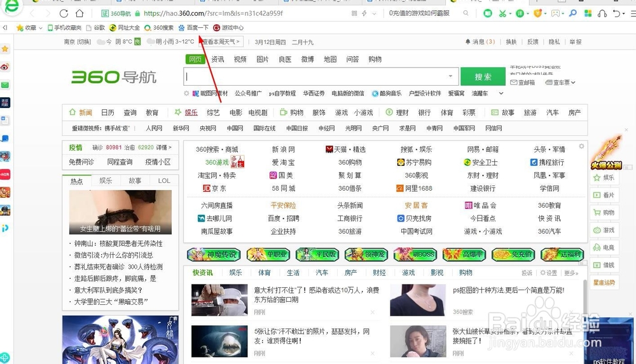
Task: Open the green mail icon in left sidebar
Action: pos(5,84)
